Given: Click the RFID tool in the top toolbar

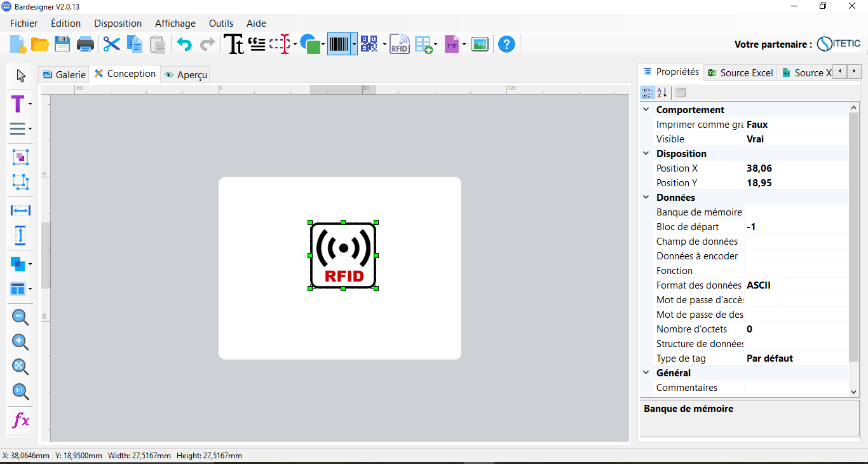Looking at the screenshot, I should tap(399, 44).
